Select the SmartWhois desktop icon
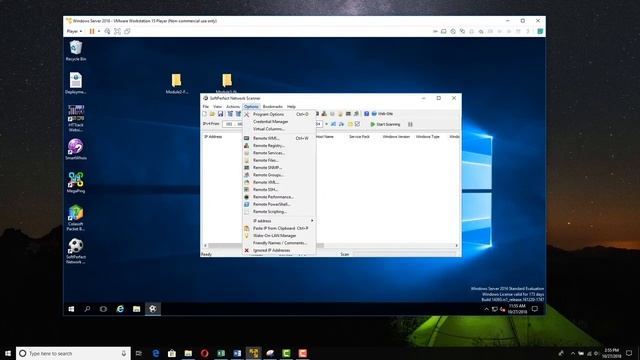 (76, 149)
